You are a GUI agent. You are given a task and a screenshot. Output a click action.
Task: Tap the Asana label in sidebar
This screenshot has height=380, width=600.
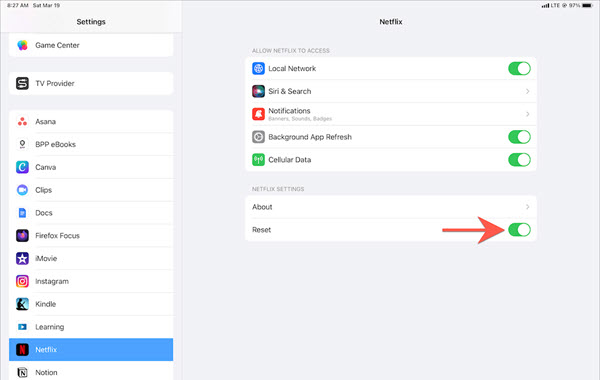point(46,122)
